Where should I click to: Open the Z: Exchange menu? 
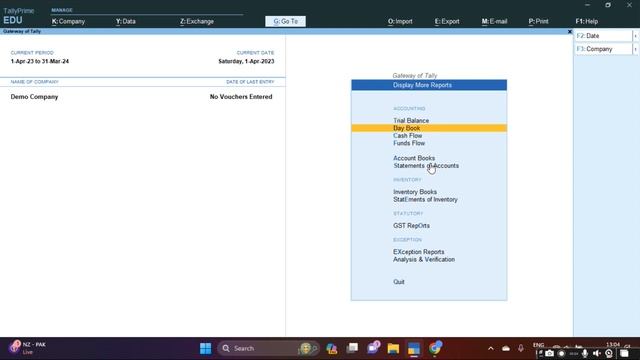coord(197,21)
